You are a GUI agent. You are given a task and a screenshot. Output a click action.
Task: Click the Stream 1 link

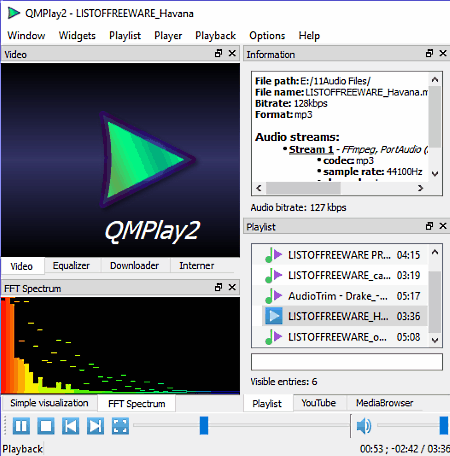[x=311, y=149]
